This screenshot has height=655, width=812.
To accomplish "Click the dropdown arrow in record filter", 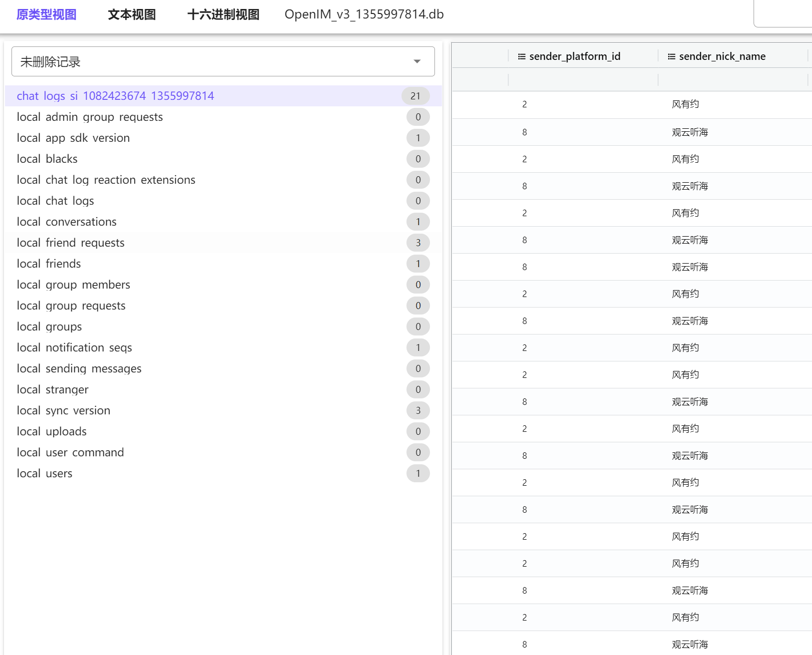I will pos(417,61).
